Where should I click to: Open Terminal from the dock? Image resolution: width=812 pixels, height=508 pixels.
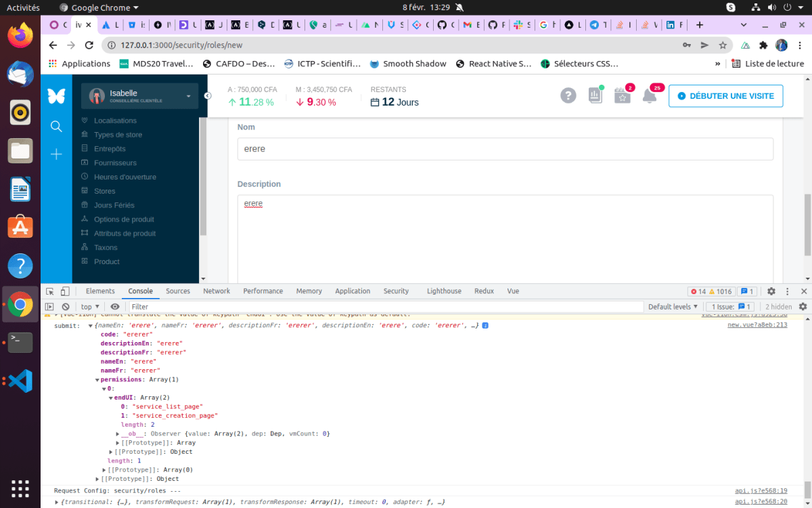[x=20, y=343]
